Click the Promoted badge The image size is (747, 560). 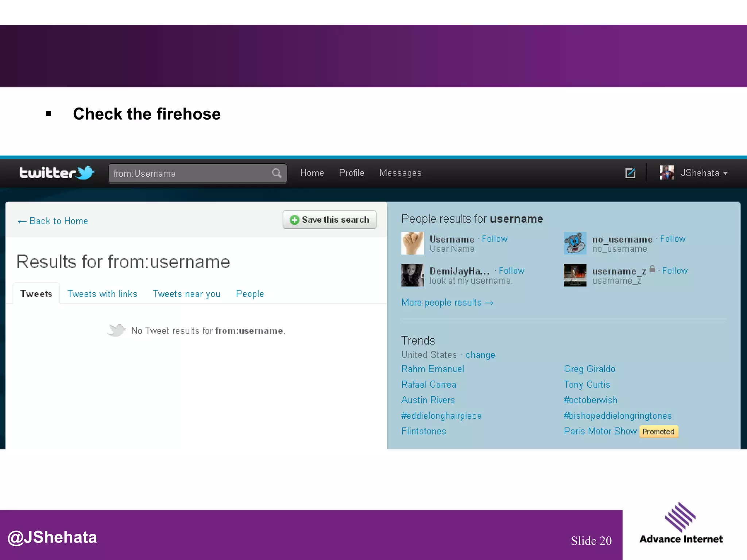pos(658,432)
